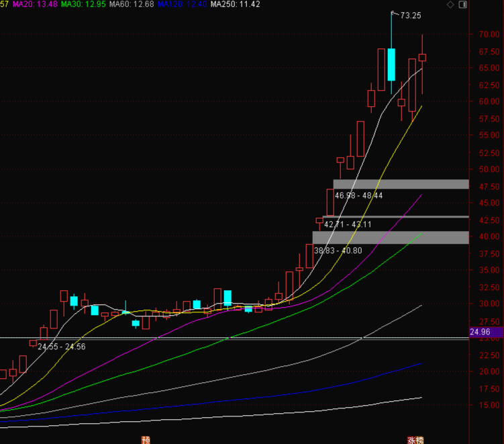Select the MA20: 13.48 indicator label
Screen dimensions: 504x444
coord(35,4)
